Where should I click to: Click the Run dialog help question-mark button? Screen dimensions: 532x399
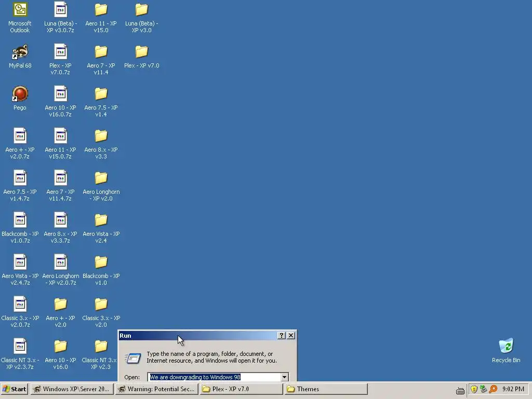coord(281,336)
